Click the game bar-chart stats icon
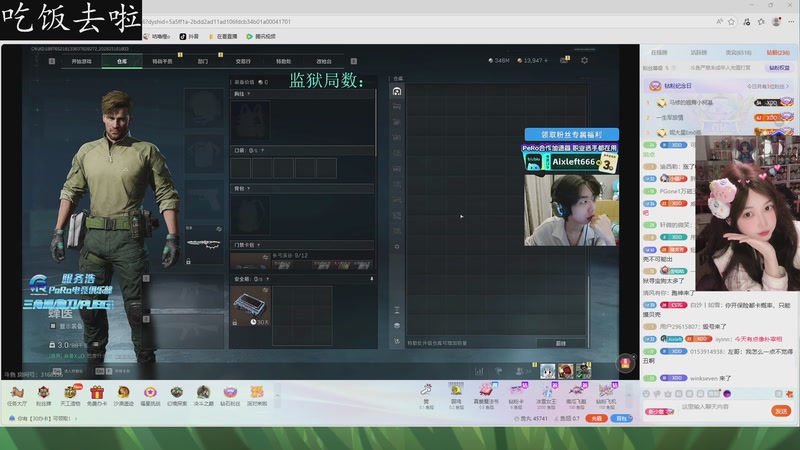Viewport: 800px width, 450px height. pyautogui.click(x=479, y=371)
